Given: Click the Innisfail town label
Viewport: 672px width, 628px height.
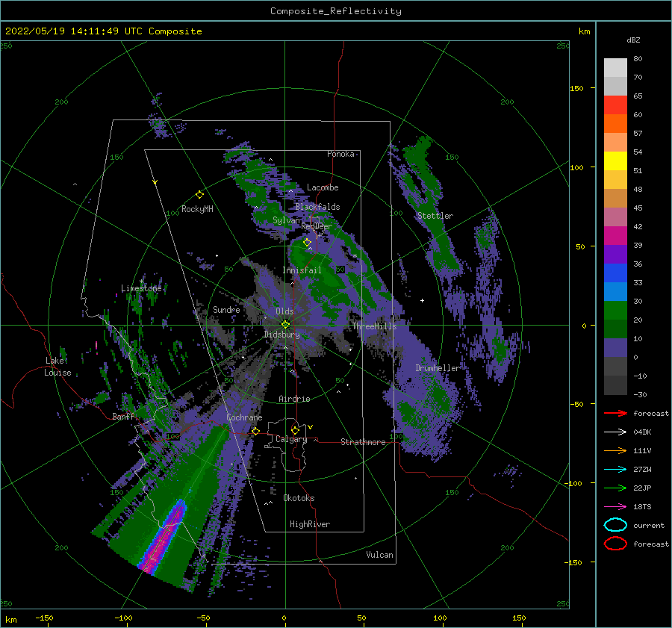Looking at the screenshot, I should coord(302,270).
